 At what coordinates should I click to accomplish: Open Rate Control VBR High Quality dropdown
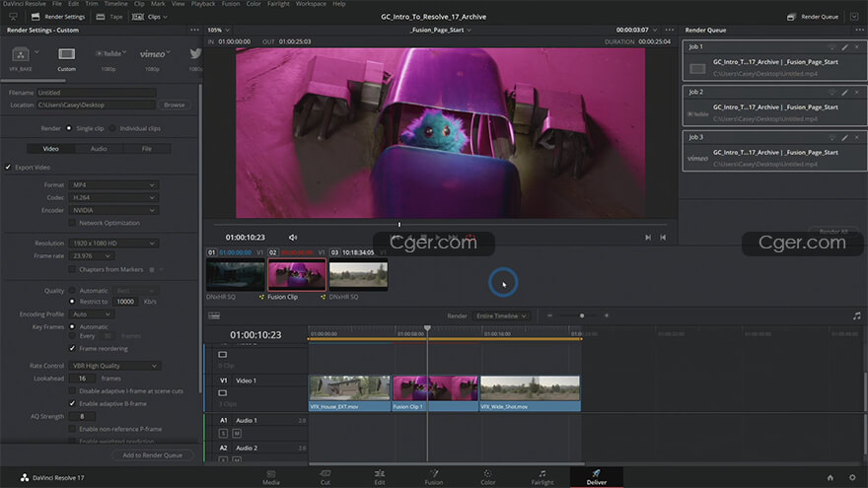[114, 366]
